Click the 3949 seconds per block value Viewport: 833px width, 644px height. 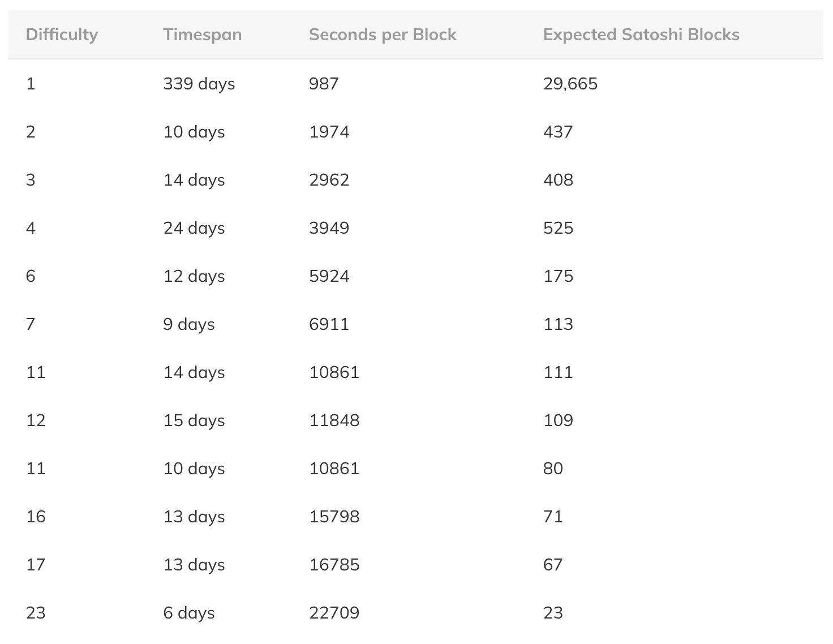point(329,228)
